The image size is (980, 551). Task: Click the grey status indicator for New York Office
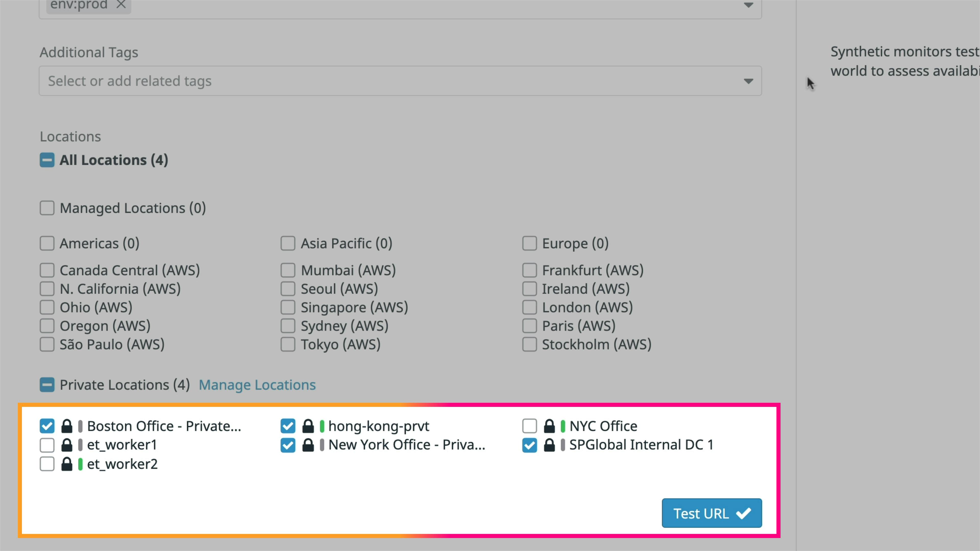(x=322, y=445)
